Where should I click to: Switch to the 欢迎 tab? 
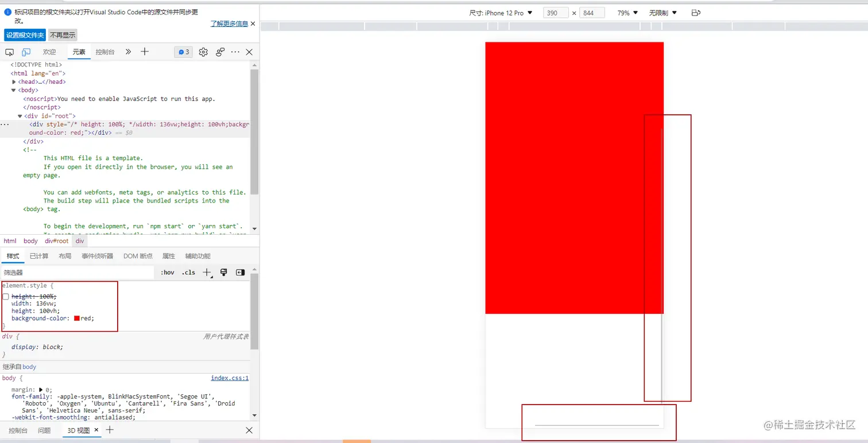49,52
